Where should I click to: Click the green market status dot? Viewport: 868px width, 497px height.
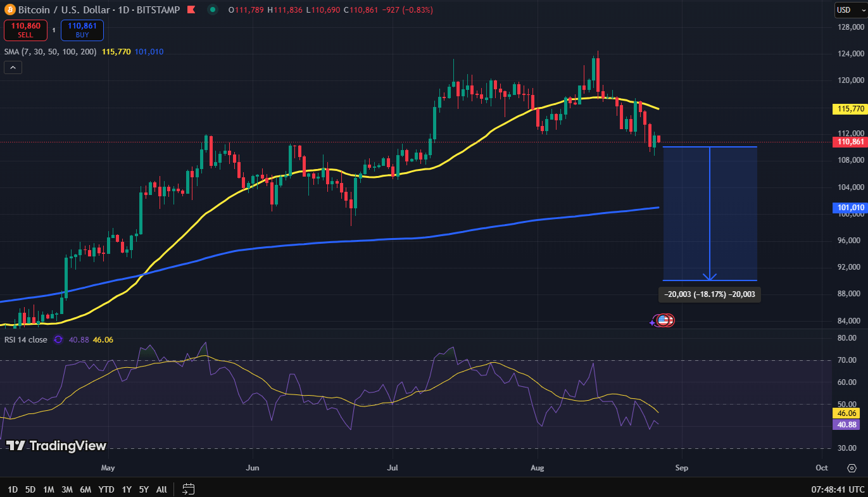pos(212,10)
